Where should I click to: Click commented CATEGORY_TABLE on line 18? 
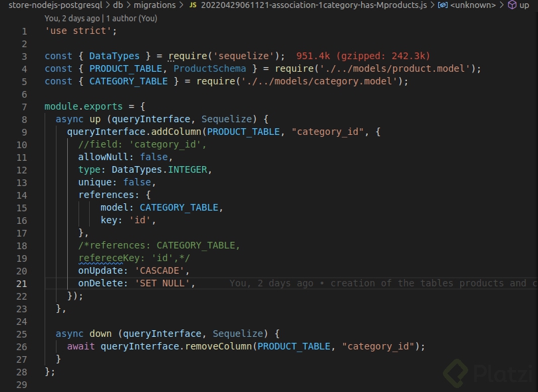pyautogui.click(x=196, y=245)
